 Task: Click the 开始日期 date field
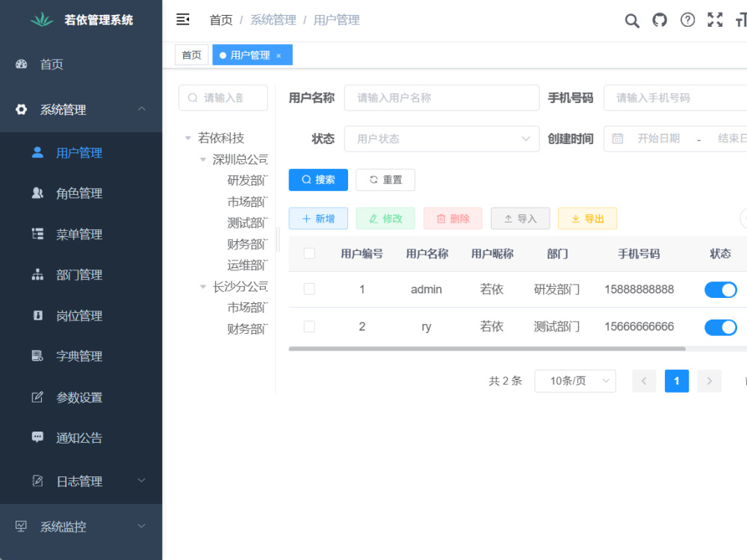click(x=658, y=139)
